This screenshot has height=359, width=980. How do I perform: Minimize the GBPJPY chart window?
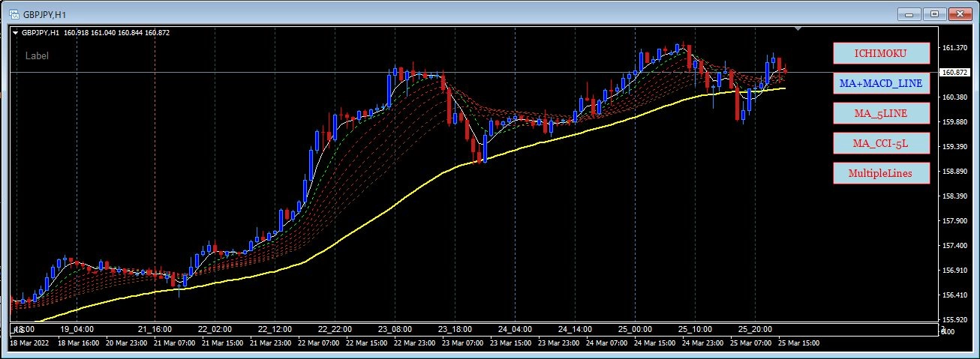tap(911, 13)
